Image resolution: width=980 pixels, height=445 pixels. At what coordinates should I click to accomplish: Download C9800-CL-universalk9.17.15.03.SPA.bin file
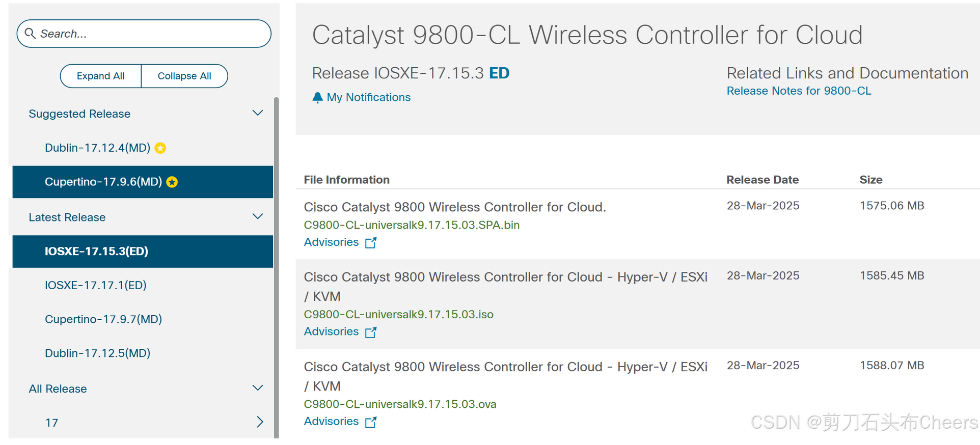[412, 225]
